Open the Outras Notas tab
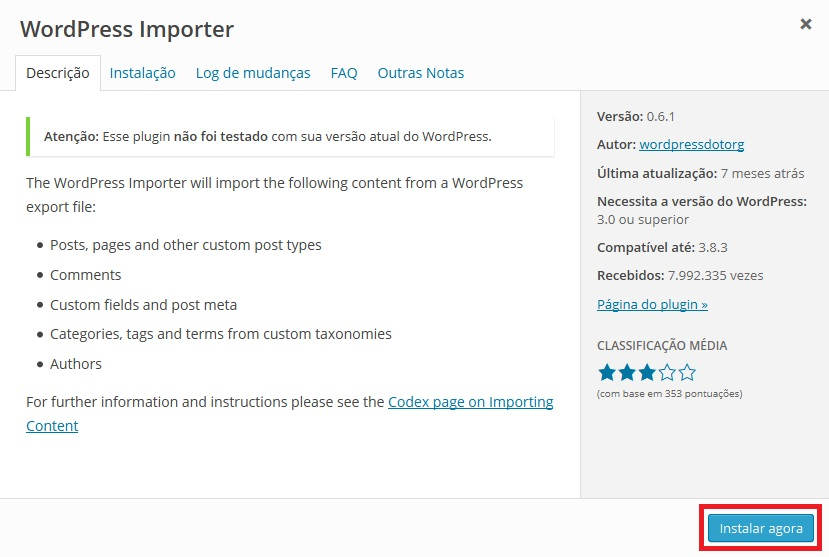829x557 pixels. coord(420,73)
